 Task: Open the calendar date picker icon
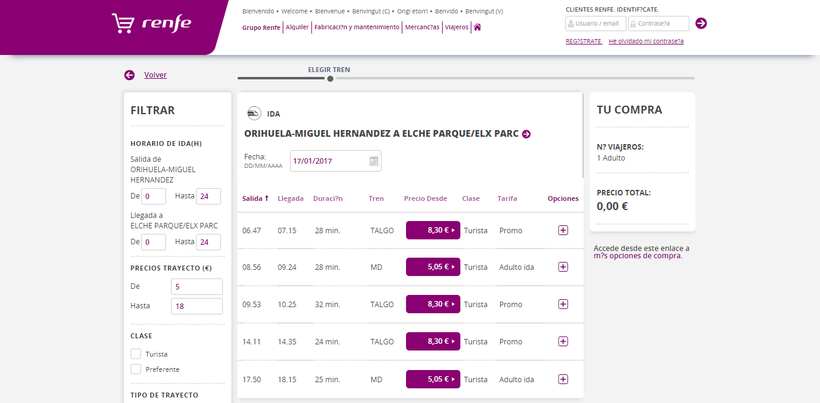373,161
